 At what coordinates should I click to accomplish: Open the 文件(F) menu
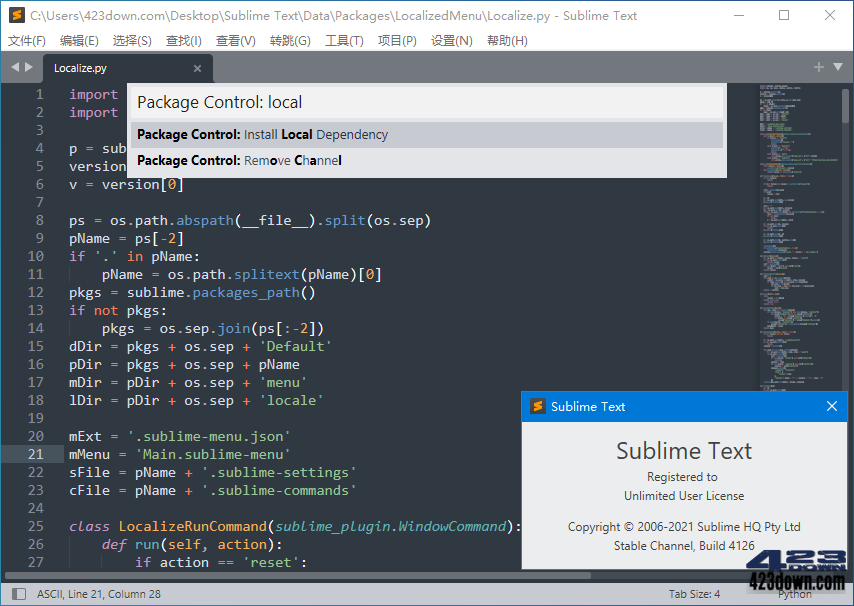(26, 40)
